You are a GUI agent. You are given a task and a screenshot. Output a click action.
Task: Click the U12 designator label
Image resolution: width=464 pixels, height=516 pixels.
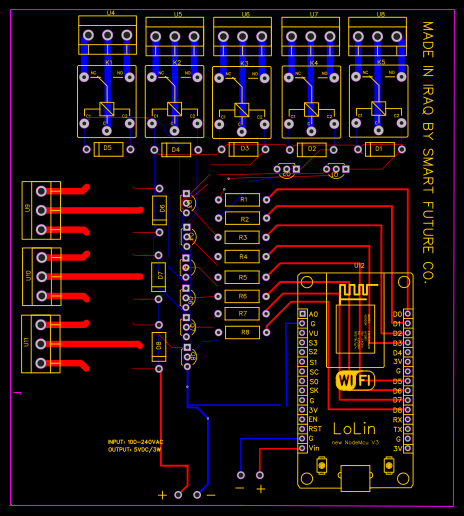tap(359, 266)
